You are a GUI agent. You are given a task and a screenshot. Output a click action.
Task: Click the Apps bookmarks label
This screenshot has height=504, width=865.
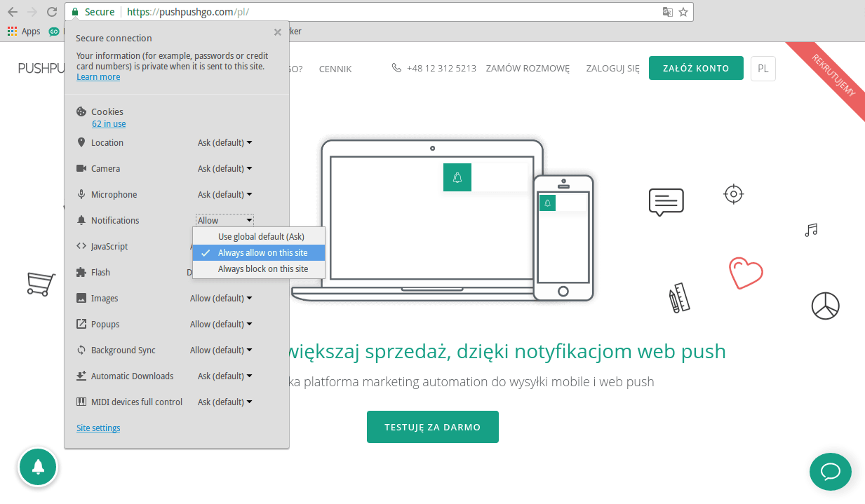(31, 31)
